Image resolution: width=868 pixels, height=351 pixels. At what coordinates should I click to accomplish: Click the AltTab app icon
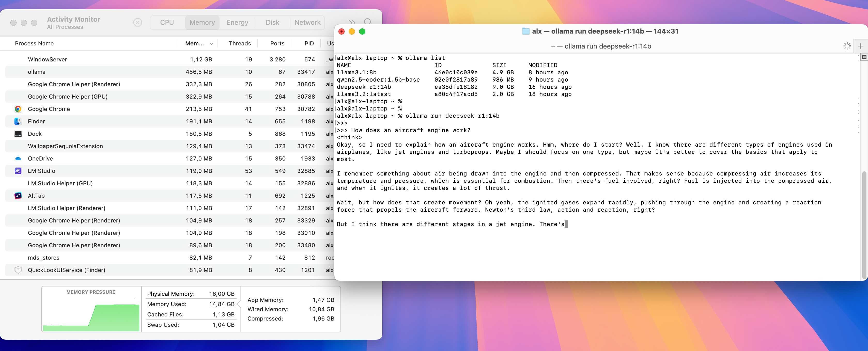[x=18, y=196]
